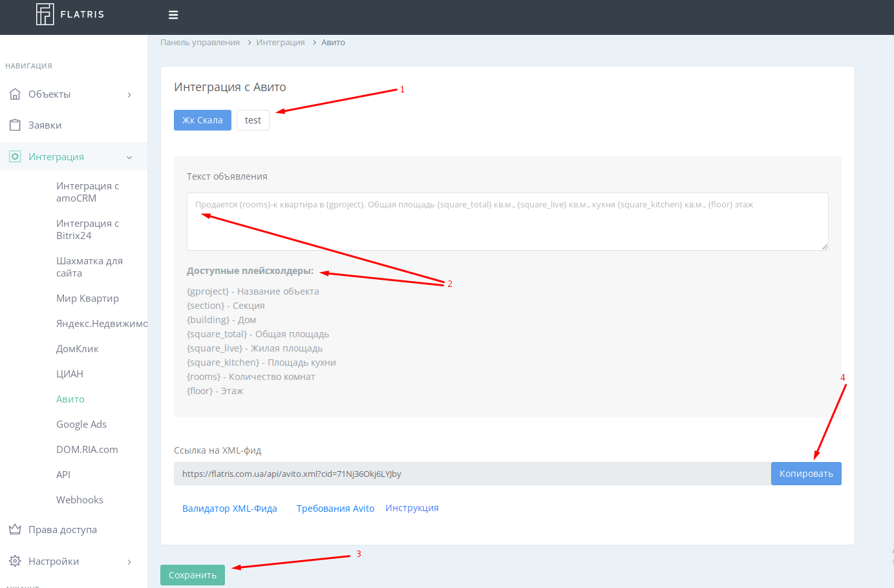This screenshot has height=588, width=894.
Task: Toggle the hamburger sidebar menu
Action: tap(173, 15)
